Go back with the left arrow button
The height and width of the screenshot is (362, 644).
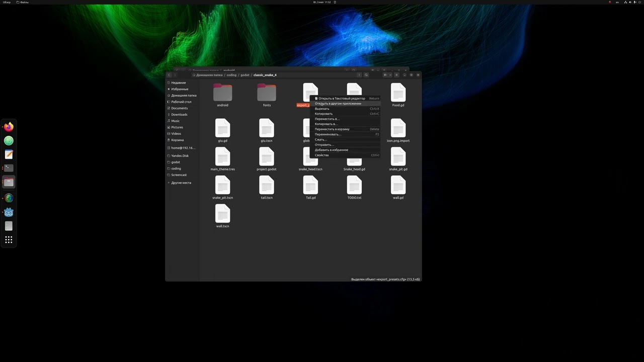tap(169, 75)
